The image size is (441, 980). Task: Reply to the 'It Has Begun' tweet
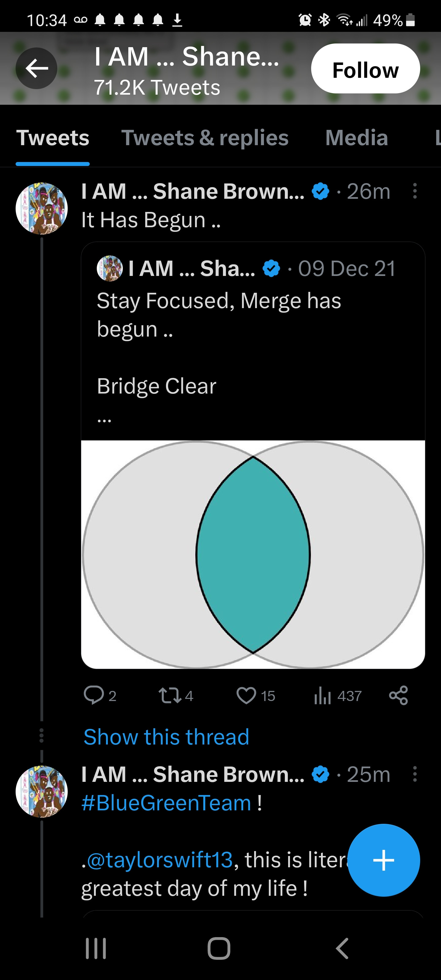point(94,695)
